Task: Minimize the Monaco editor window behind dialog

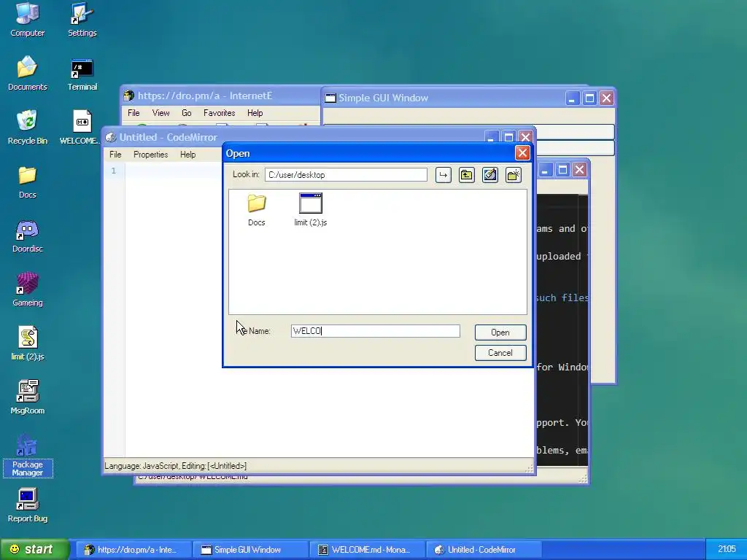Action: coord(546,169)
